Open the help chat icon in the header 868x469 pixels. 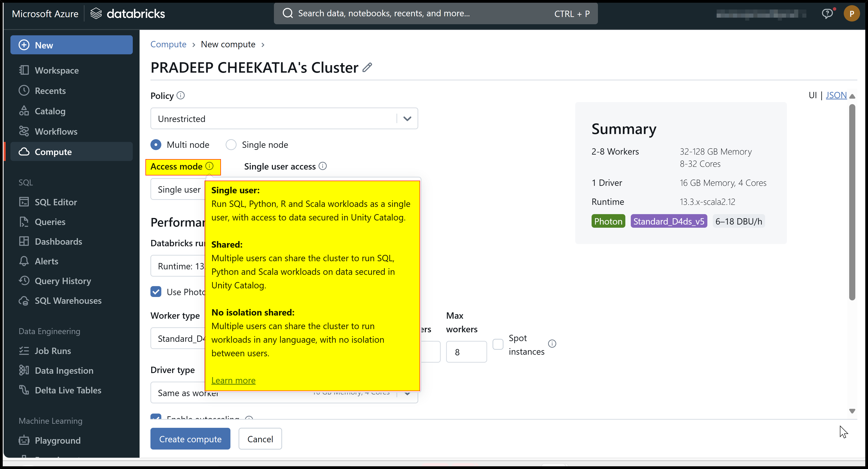click(x=827, y=13)
